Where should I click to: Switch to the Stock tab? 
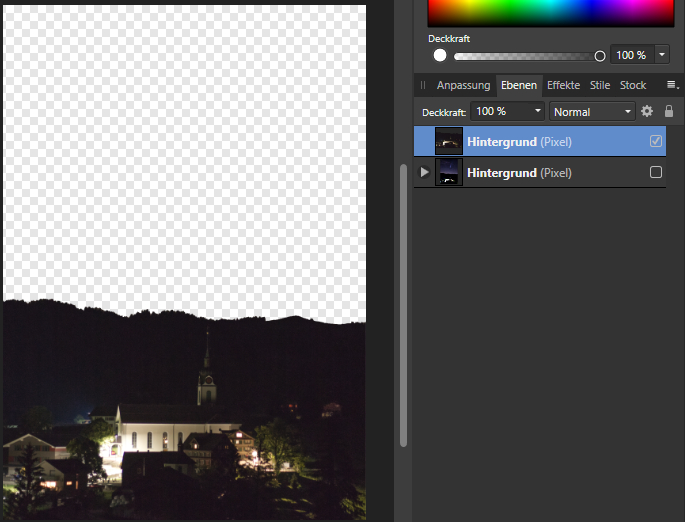tap(633, 85)
